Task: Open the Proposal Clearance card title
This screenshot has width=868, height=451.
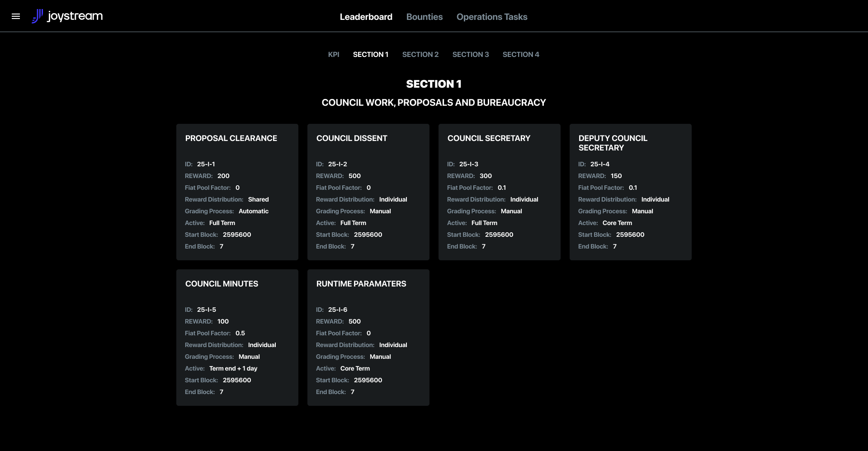Action: (231, 138)
